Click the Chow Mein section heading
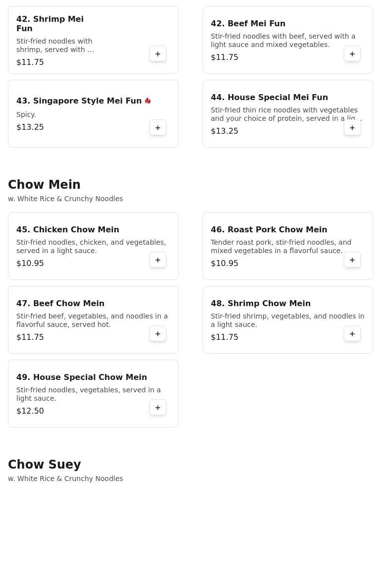The height and width of the screenshot is (588, 381). point(44,185)
